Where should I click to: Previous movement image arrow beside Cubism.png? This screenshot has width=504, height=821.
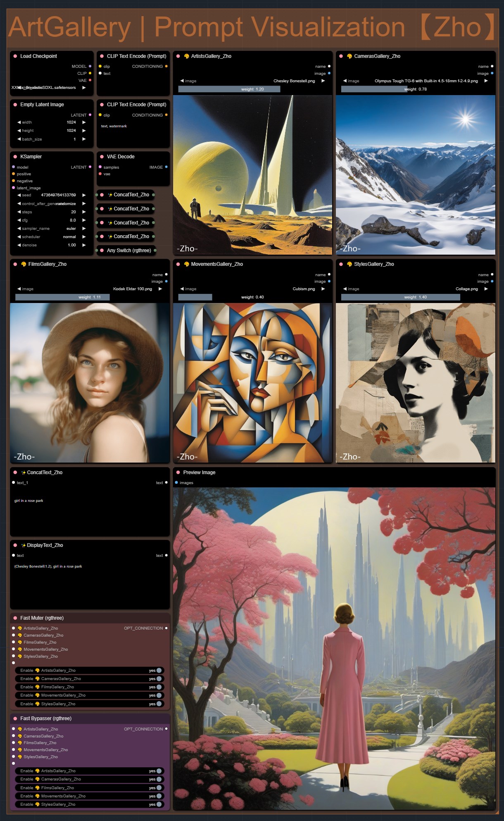coord(182,289)
